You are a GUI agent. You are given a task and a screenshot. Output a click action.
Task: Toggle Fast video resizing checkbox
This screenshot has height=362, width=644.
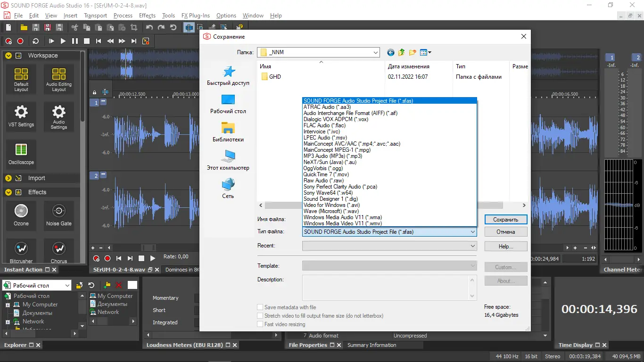[260, 324]
